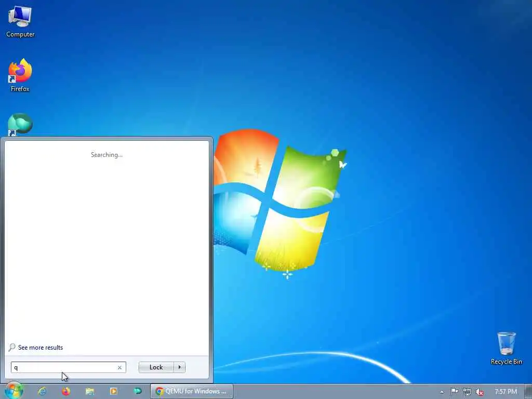
Task: Open the Recycle Bin on the desktop
Action: coord(506,349)
